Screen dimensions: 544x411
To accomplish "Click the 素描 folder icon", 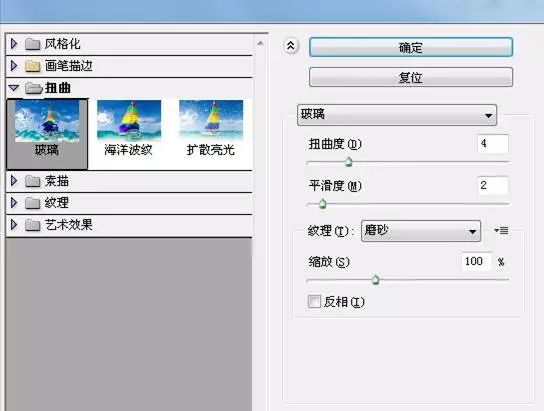I will pos(33,181).
